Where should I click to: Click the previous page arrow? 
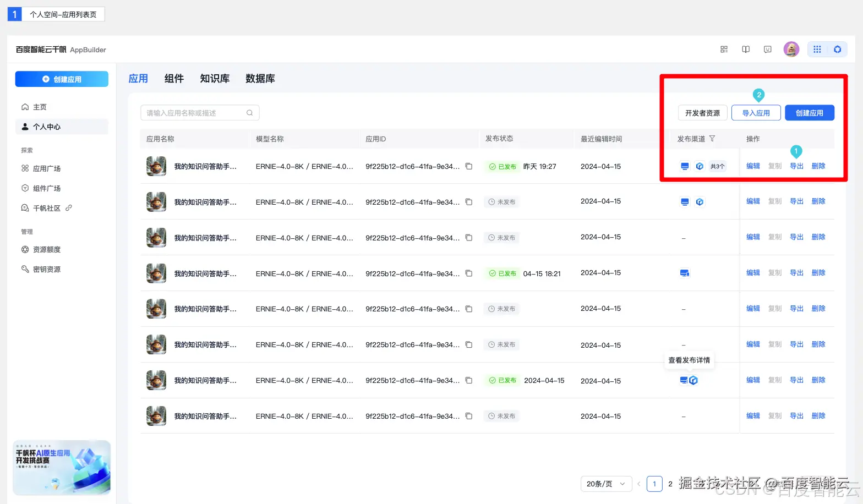(639, 484)
